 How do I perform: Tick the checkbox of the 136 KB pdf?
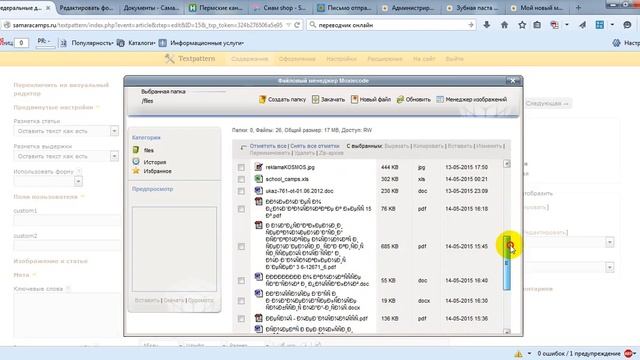[241, 318]
